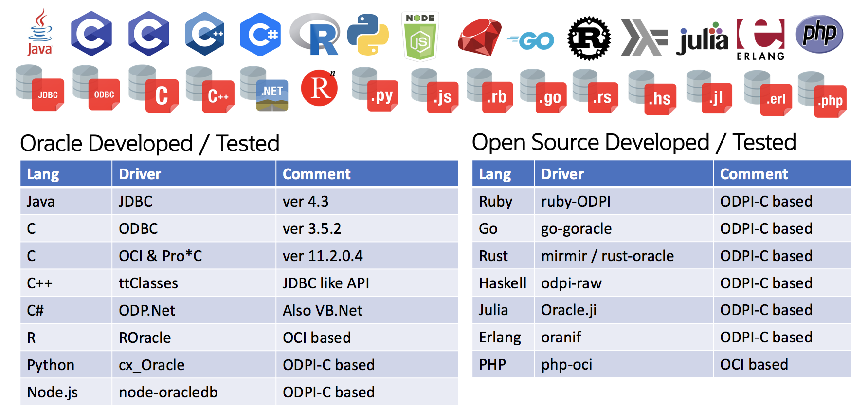The height and width of the screenshot is (413, 868).
Task: Click the .go database icon
Action: [543, 91]
